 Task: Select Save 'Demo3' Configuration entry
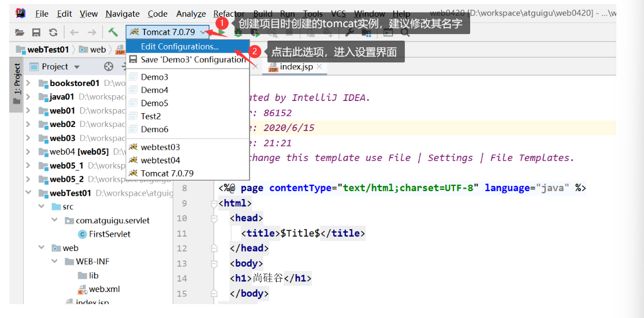click(x=188, y=60)
